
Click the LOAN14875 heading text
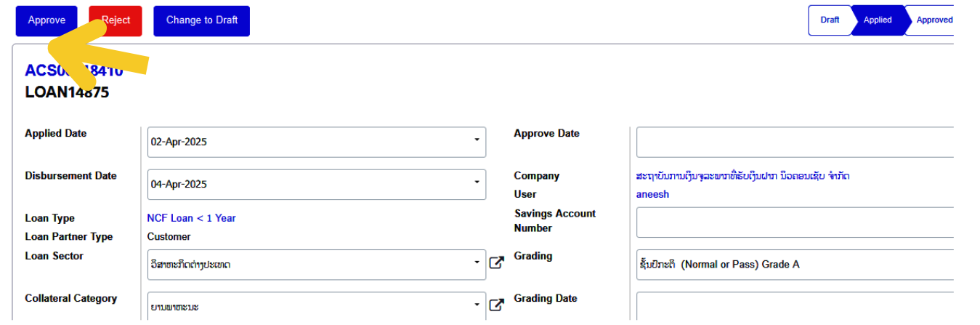point(67,92)
